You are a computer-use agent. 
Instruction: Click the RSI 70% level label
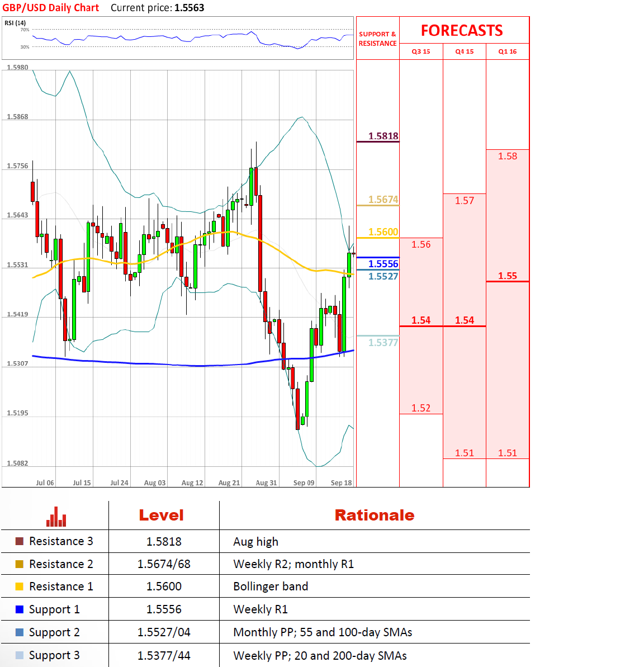coord(25,30)
